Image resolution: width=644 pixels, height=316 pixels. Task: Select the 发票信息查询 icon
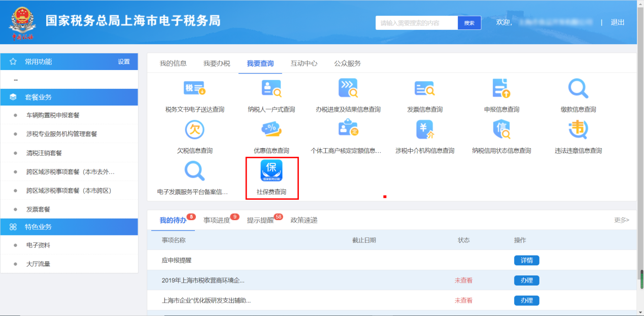(x=424, y=89)
